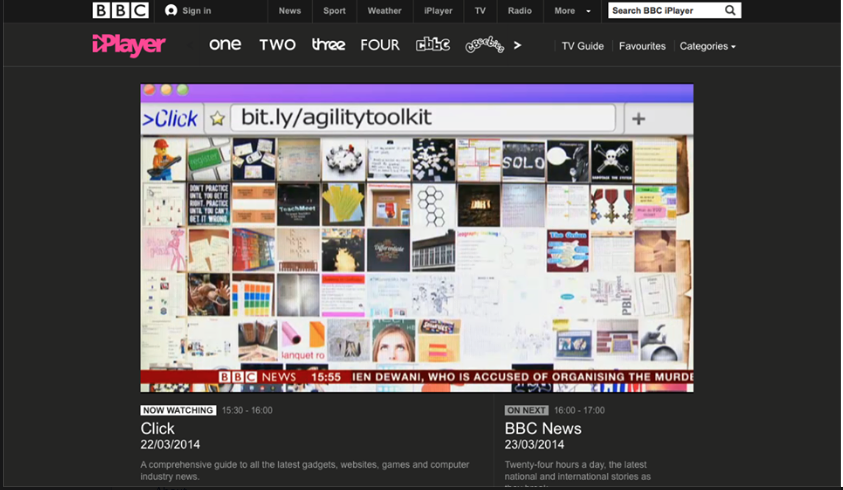Expand the Categories dropdown

point(708,46)
